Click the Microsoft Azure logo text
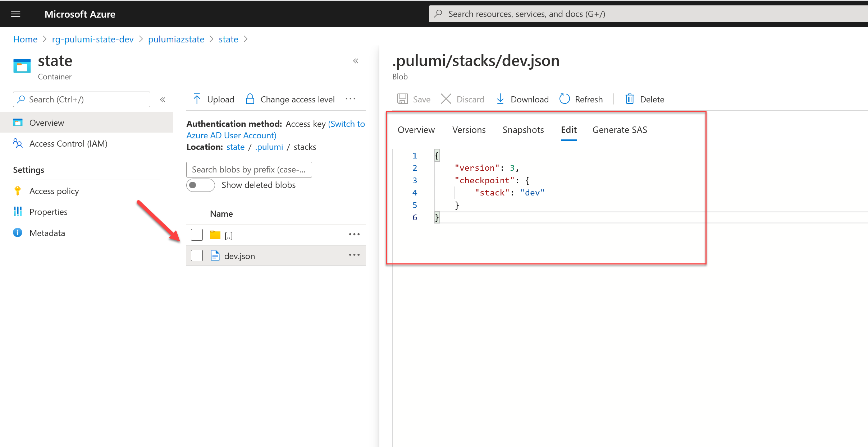Screen dimensions: 868x447 (x=80, y=14)
